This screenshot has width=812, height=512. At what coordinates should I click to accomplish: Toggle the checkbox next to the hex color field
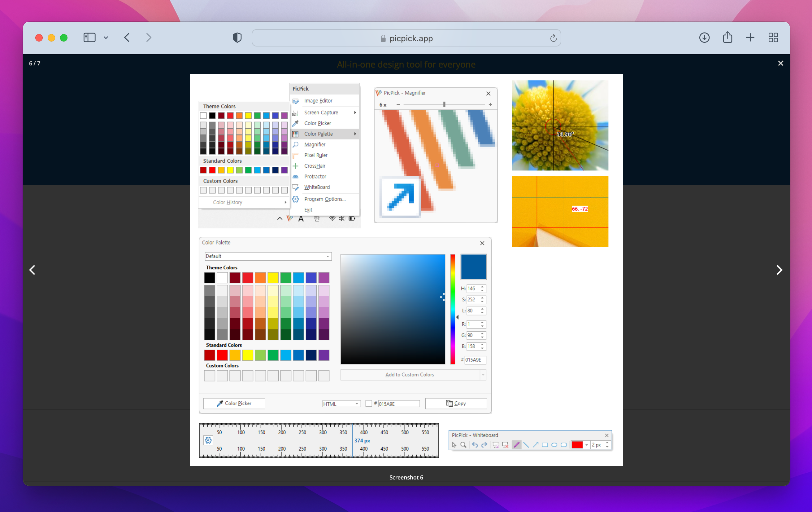[x=369, y=403]
